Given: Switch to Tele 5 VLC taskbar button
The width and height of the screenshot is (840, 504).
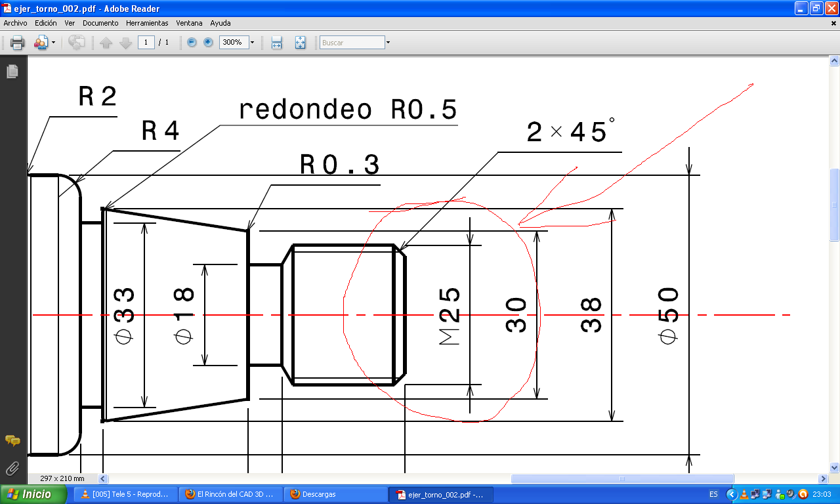Looking at the screenshot, I should (x=125, y=494).
